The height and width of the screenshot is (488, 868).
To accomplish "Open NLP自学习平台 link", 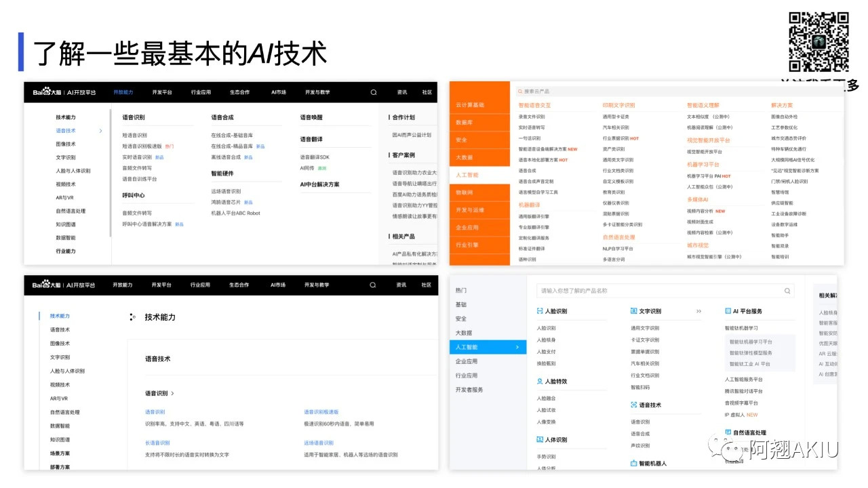I will point(618,249).
